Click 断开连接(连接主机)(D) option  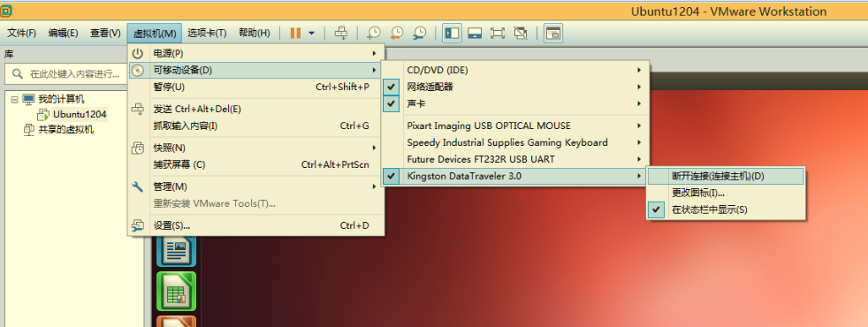726,177
